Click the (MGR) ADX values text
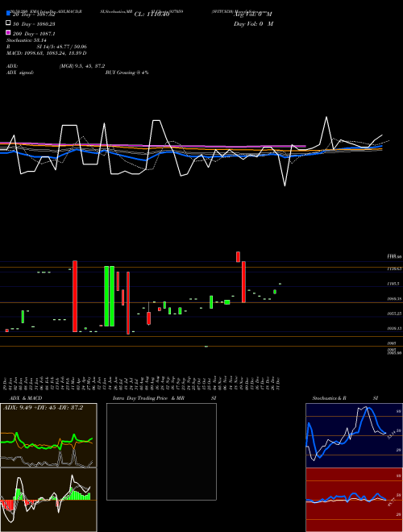Viewport: 403px width, 532px height. pyautogui.click(x=82, y=66)
